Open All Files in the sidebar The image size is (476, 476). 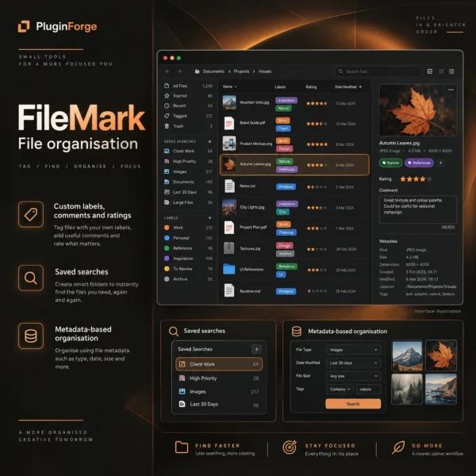pos(188,86)
